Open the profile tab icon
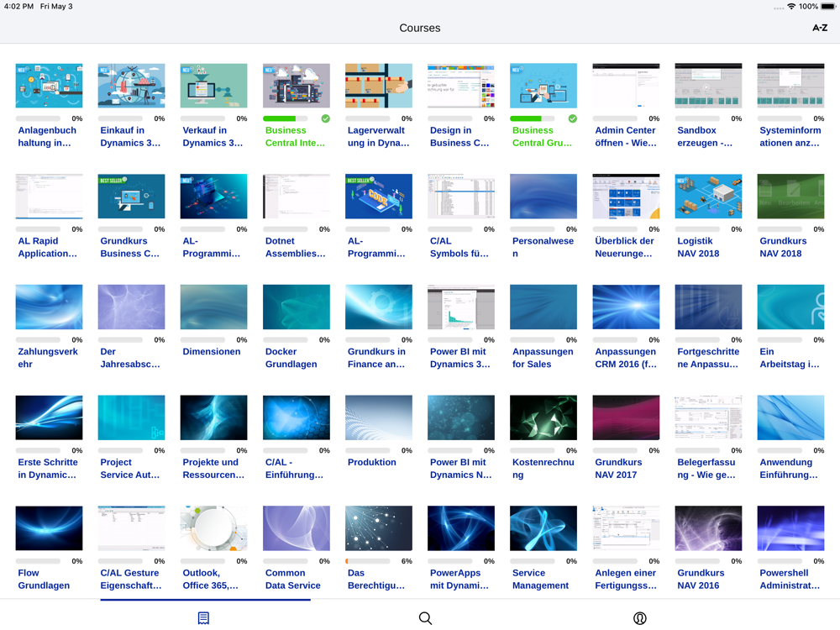This screenshot has width=840, height=630. pyautogui.click(x=639, y=617)
